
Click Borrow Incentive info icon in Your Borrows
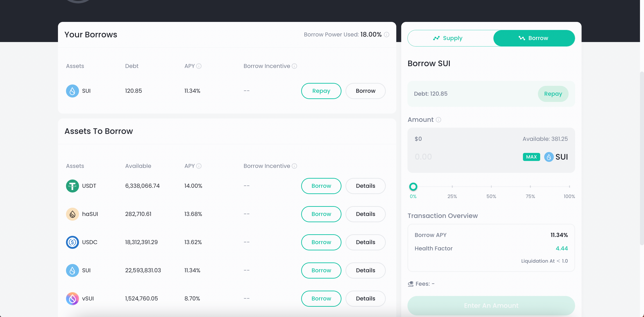tap(294, 66)
